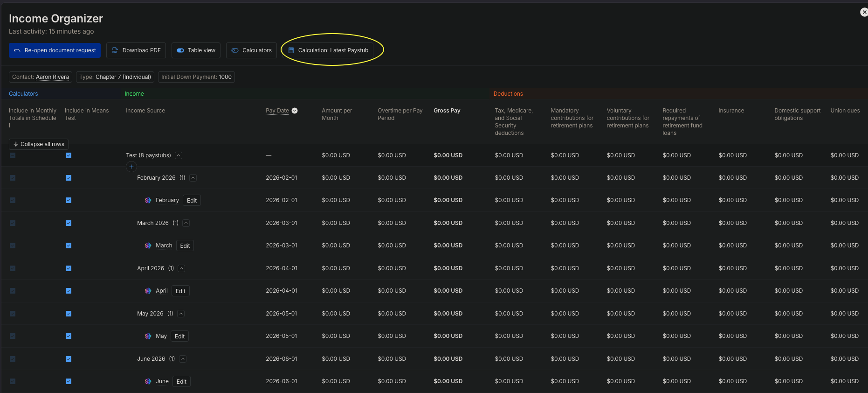Viewport: 868px width, 393px height.
Task: Open contact Aaron Rivera link
Action: [52, 77]
